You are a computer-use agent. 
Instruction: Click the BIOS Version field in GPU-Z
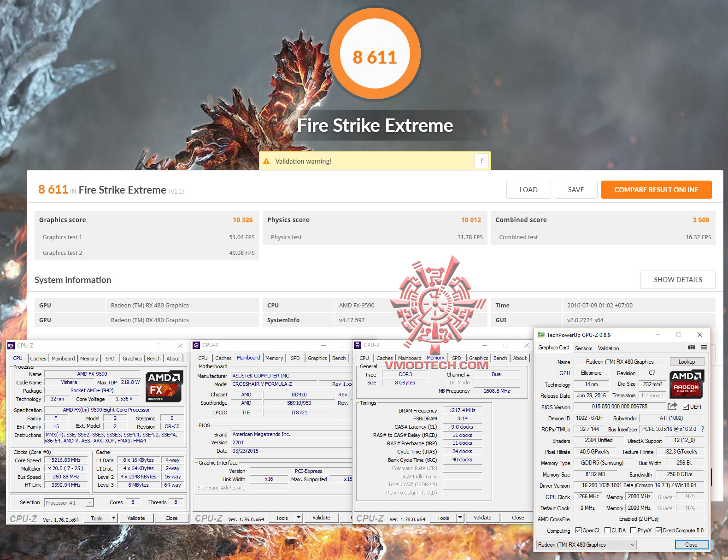[620, 407]
